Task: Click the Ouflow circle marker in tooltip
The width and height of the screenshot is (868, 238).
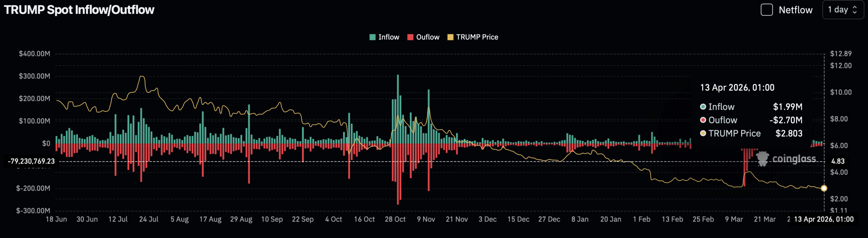Action: [x=703, y=120]
